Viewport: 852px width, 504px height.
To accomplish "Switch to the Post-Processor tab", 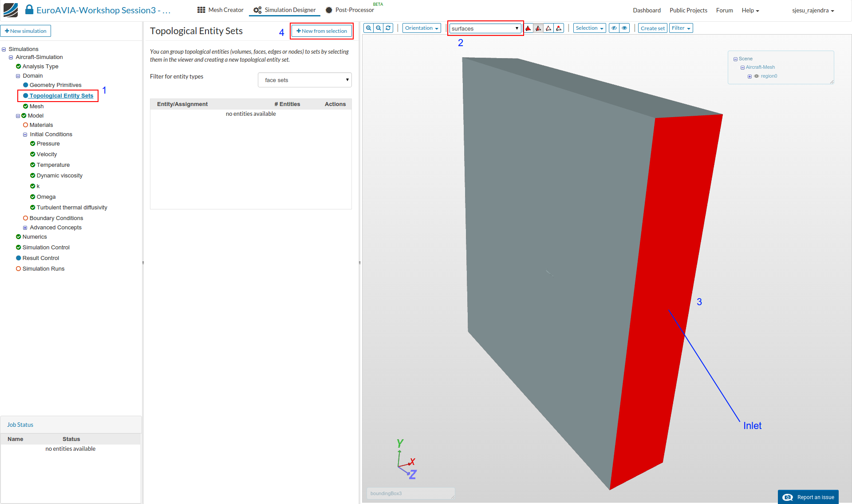I will [x=350, y=10].
